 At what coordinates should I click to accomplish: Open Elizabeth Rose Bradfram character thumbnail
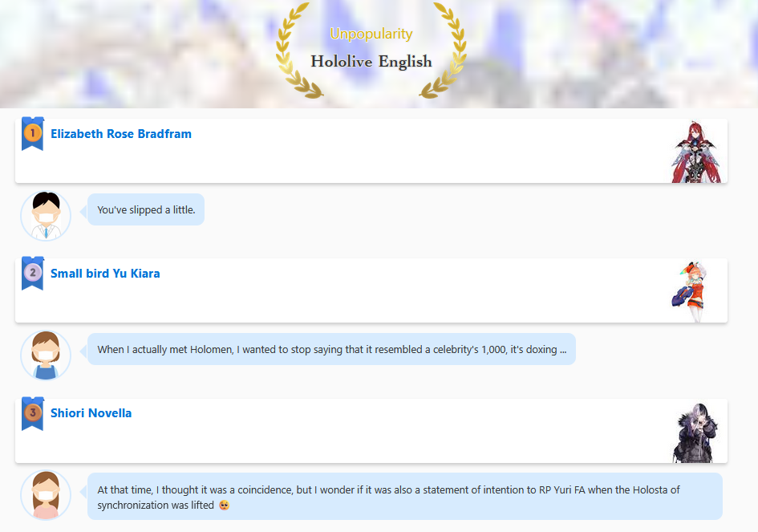click(696, 152)
